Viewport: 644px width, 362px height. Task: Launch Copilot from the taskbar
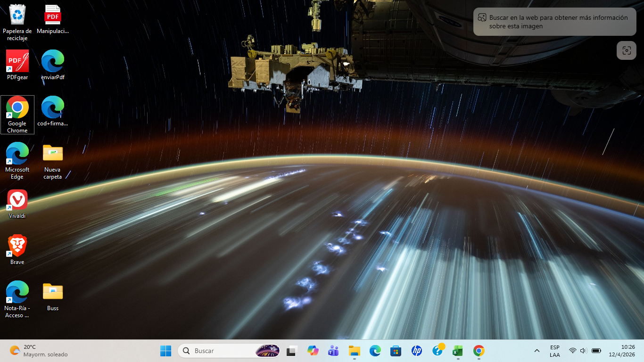coord(313,351)
